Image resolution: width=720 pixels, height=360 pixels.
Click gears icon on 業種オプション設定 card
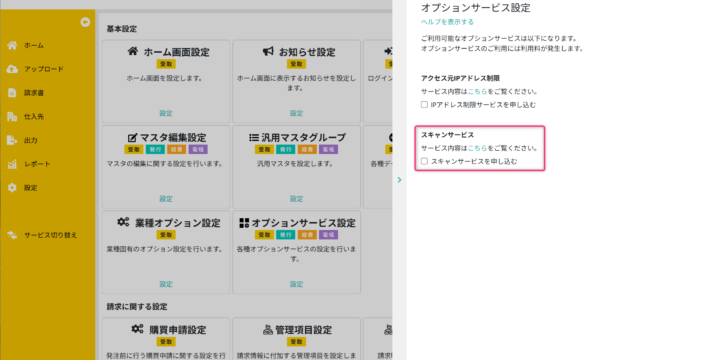point(124,222)
